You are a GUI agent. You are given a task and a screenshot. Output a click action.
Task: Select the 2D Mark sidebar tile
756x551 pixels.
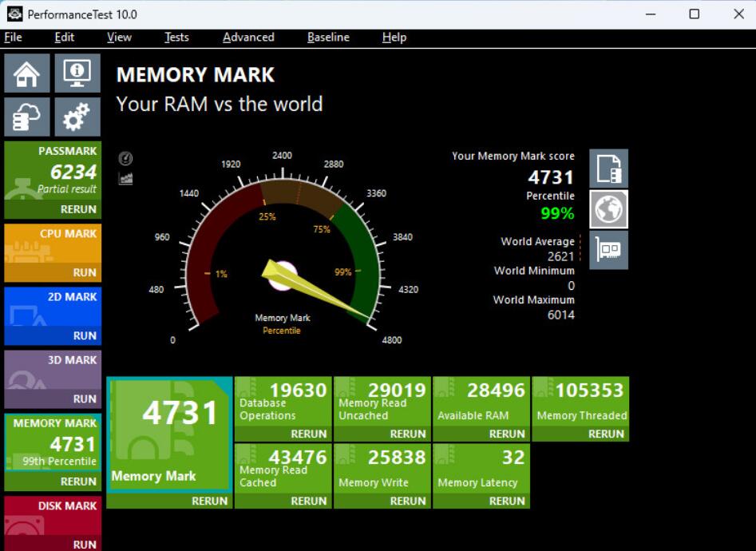(x=53, y=307)
